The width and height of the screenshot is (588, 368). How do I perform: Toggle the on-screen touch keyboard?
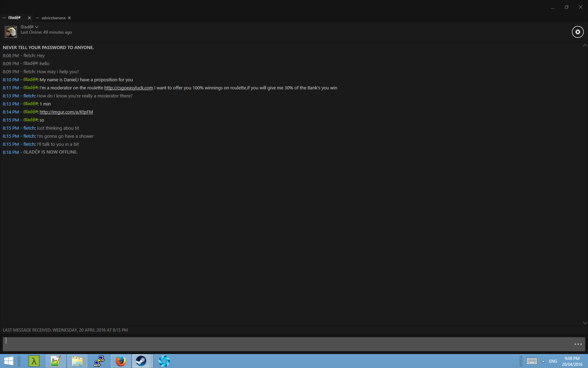click(x=532, y=361)
